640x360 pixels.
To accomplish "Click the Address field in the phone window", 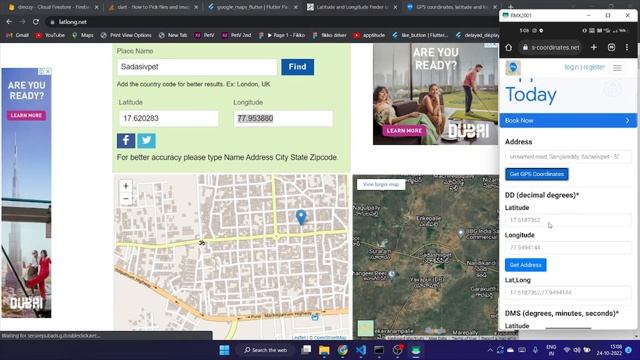I will 568,157.
